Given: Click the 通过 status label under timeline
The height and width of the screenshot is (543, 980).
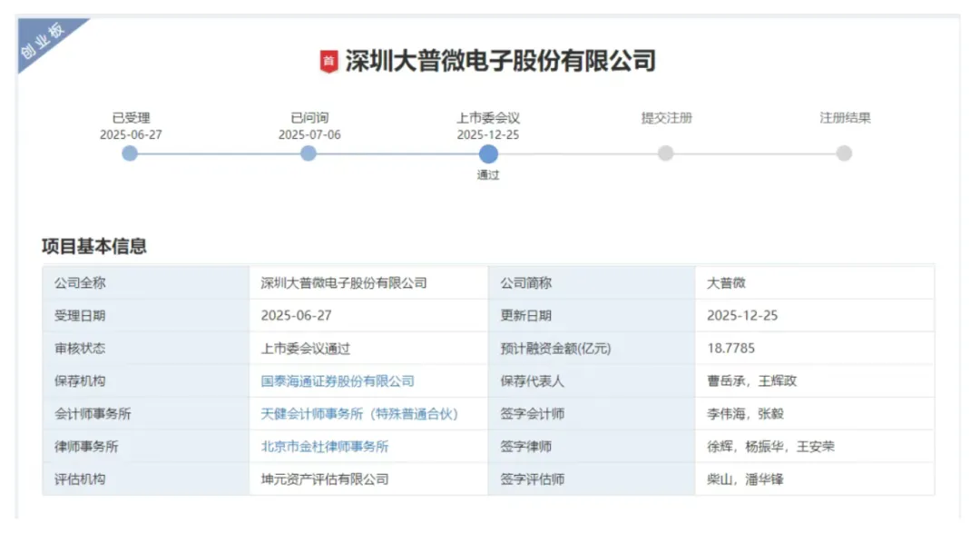Looking at the screenshot, I should [x=488, y=175].
